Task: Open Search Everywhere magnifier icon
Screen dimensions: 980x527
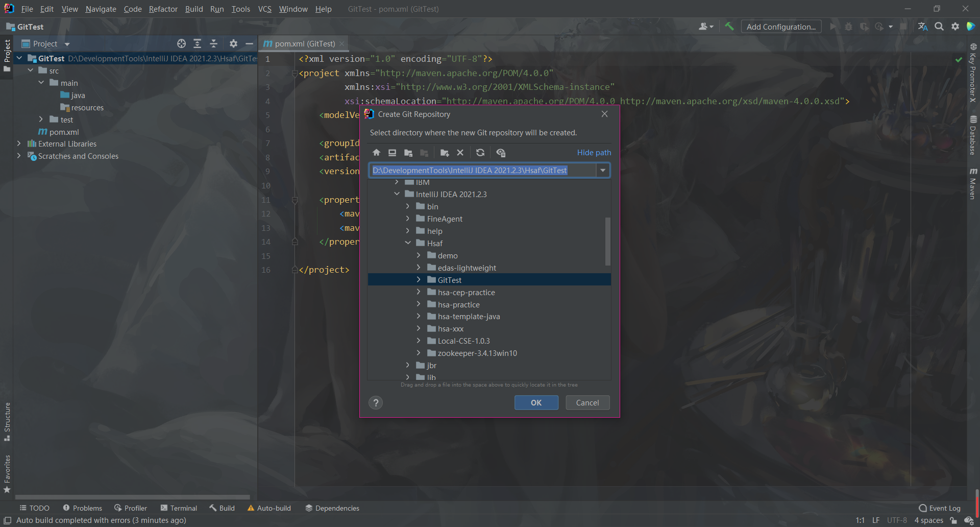Action: point(939,27)
